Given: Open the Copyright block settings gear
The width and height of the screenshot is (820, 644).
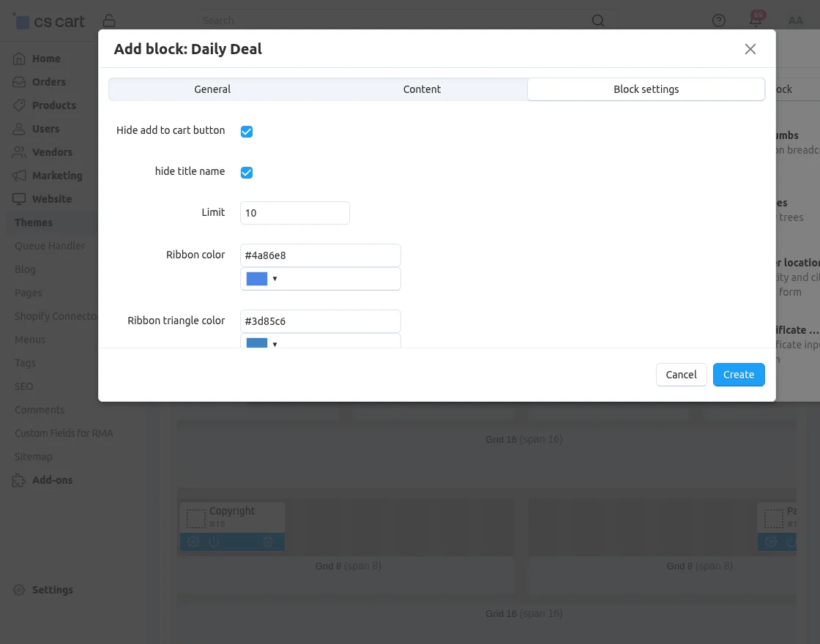Looking at the screenshot, I should point(192,542).
